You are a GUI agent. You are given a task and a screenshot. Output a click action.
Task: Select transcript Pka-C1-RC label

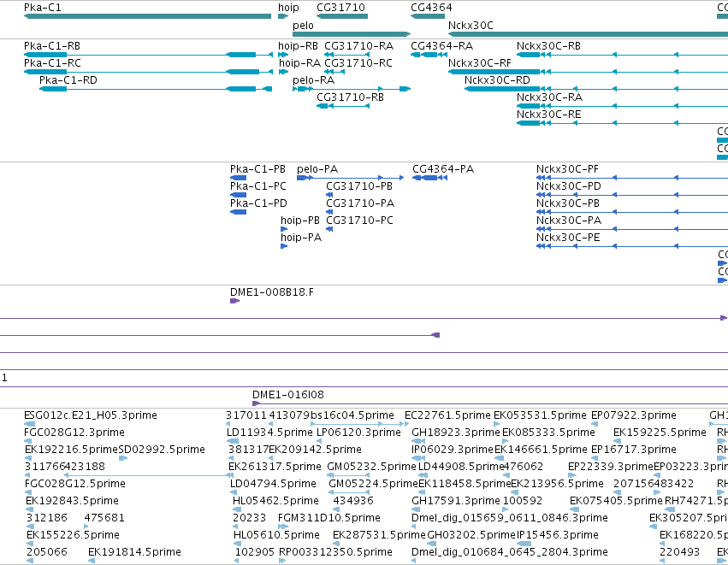52,63
